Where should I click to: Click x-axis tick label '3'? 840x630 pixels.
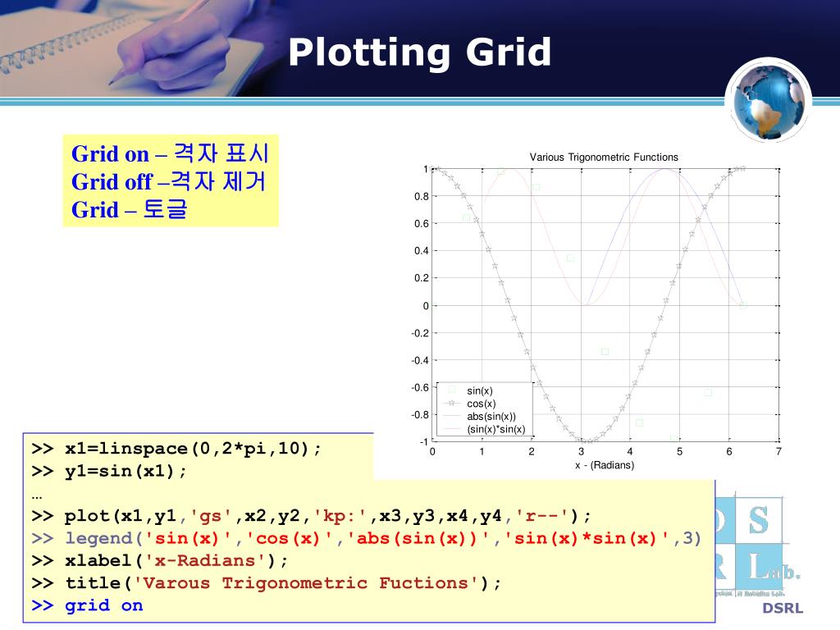[x=581, y=452]
